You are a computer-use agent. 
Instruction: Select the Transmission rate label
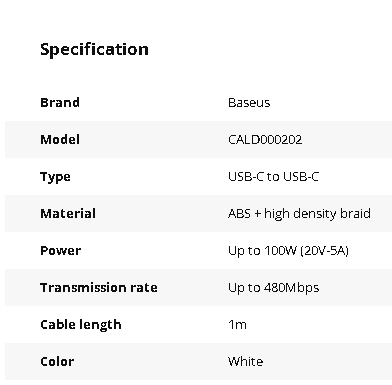point(99,287)
